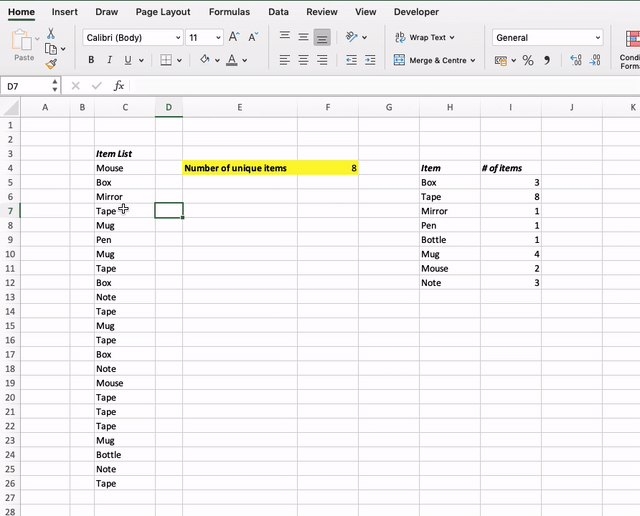Click the Increase Indent icon
The height and width of the screenshot is (516, 640).
point(370,60)
